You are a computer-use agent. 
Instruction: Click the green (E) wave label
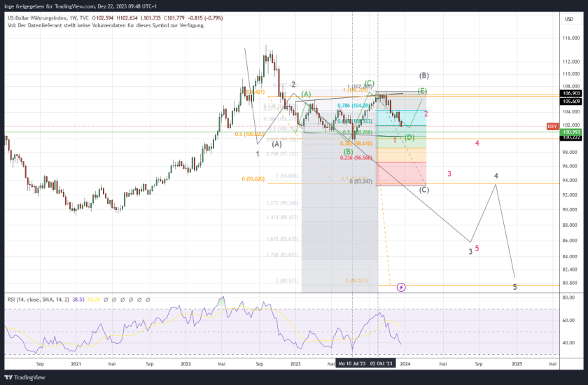pos(423,91)
